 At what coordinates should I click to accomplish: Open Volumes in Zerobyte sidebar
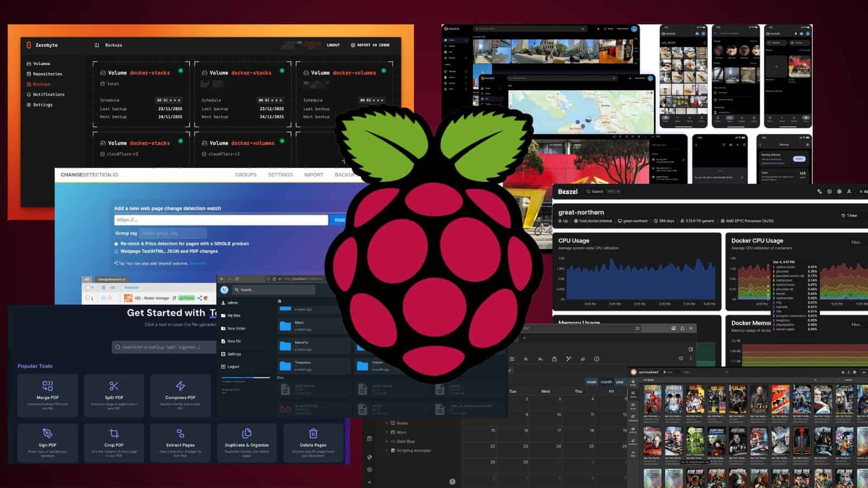[38, 63]
